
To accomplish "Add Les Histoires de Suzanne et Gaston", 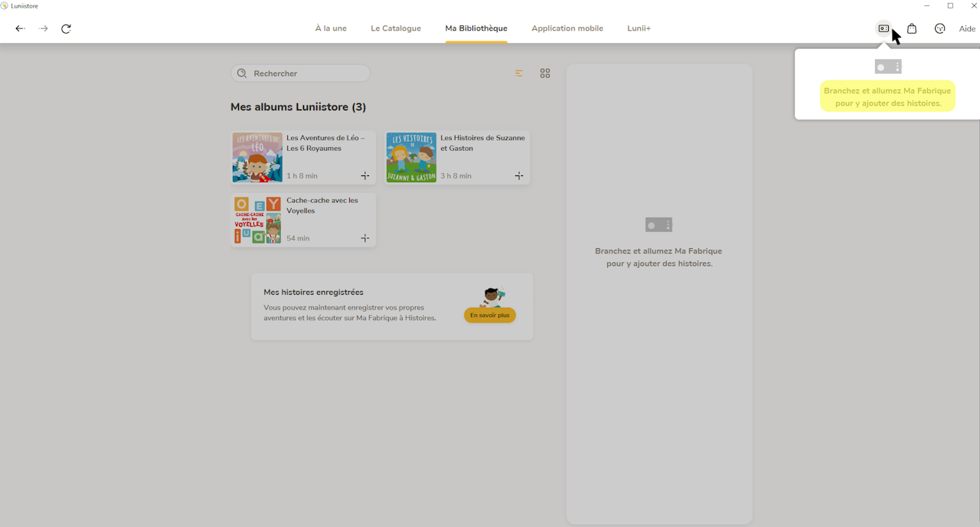I will tap(519, 176).
